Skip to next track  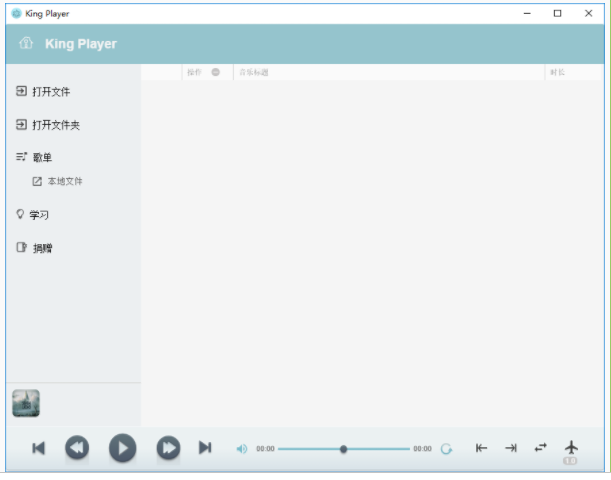[205, 448]
